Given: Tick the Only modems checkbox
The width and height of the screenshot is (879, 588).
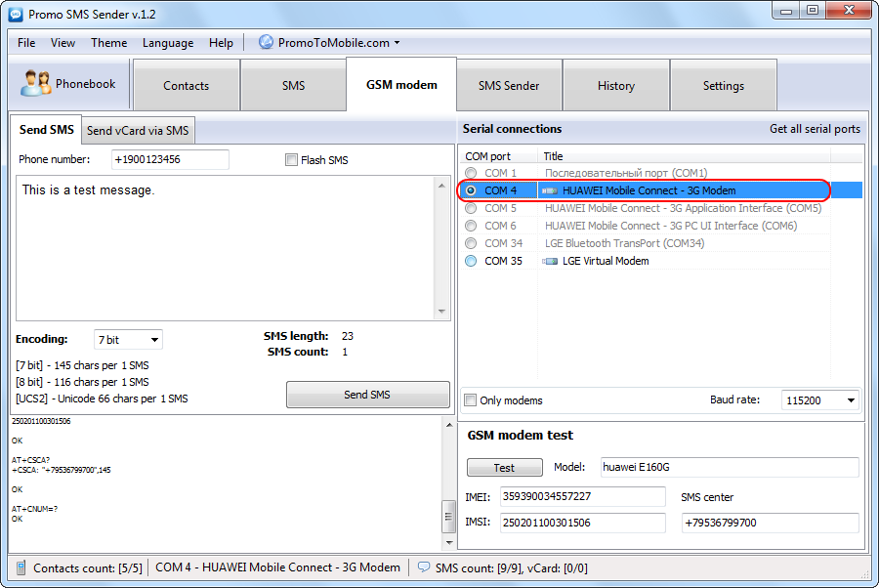Looking at the screenshot, I should coord(471,400).
